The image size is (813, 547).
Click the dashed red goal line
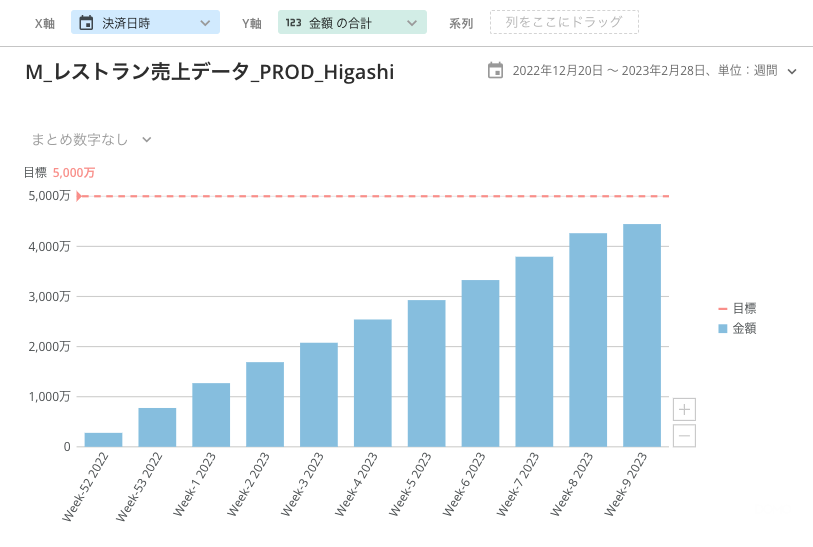coord(373,197)
